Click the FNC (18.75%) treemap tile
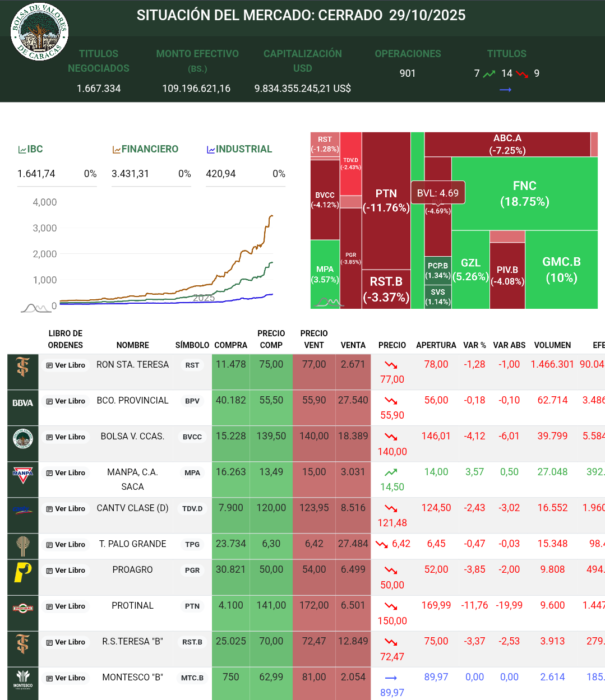The width and height of the screenshot is (605, 700). 525,193
